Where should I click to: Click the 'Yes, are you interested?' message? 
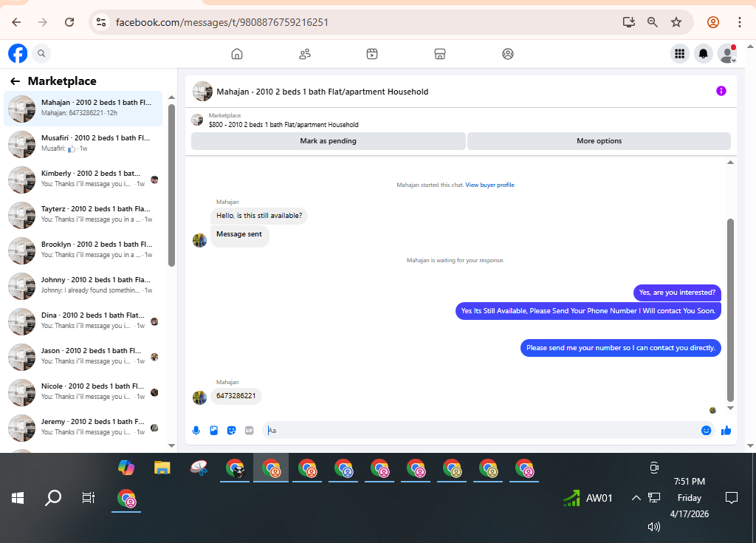pyautogui.click(x=677, y=293)
